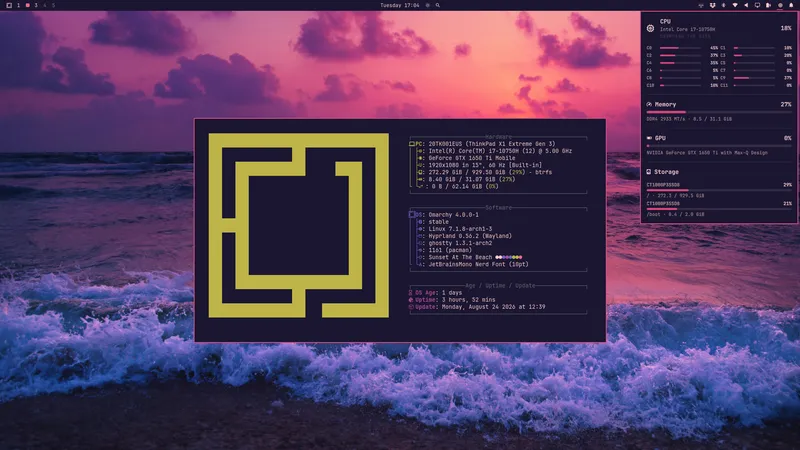800x450 pixels.
Task: Open the Wi-Fi network tray icon
Action: click(735, 5)
